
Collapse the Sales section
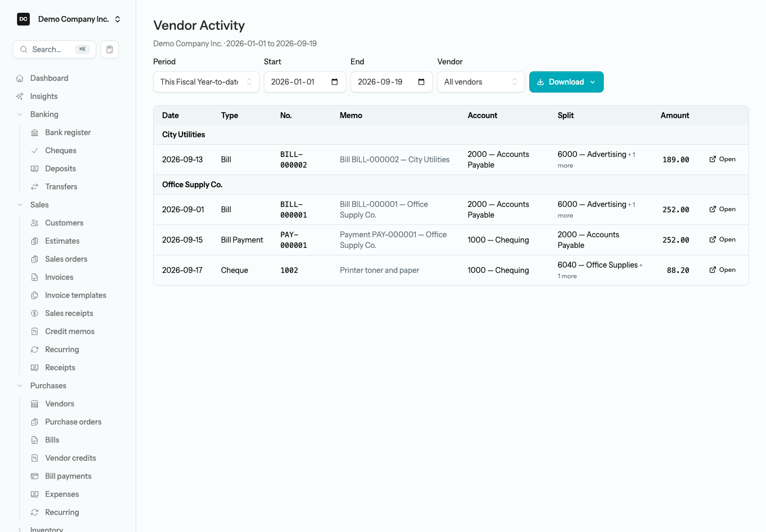coord(20,205)
